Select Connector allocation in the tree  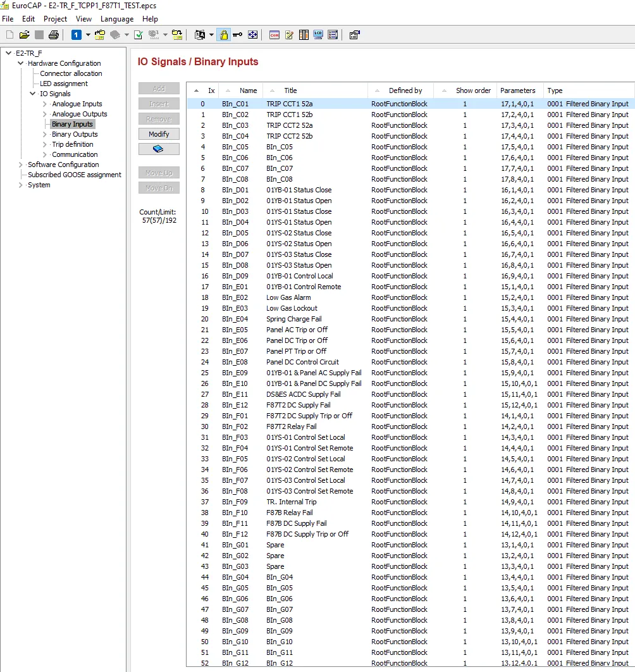point(71,73)
